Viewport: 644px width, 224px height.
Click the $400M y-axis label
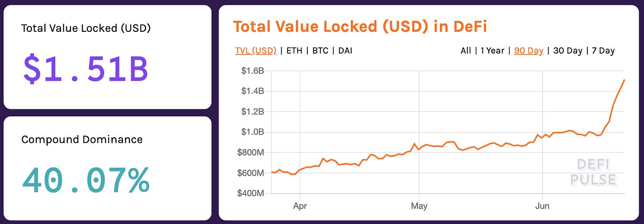[251, 193]
